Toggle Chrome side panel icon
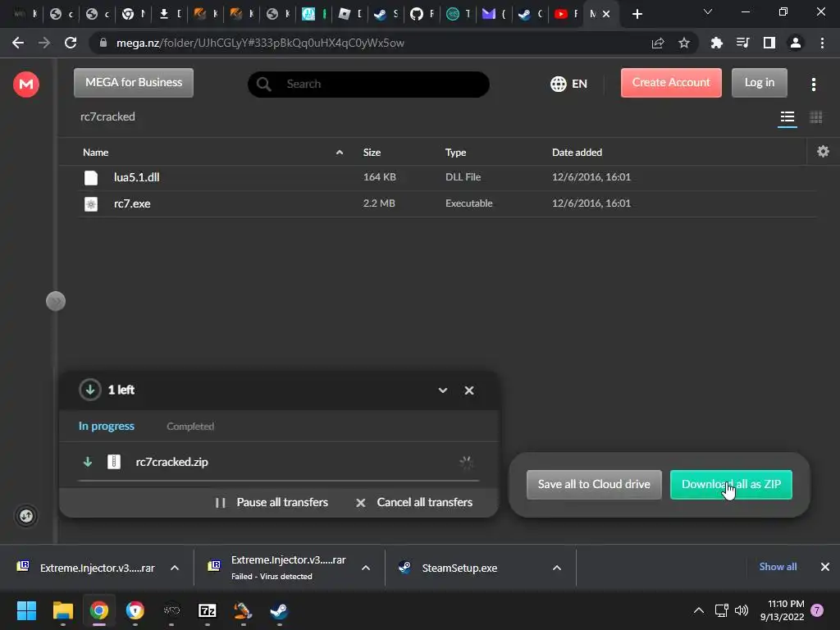This screenshot has width=840, height=630. 769,43
